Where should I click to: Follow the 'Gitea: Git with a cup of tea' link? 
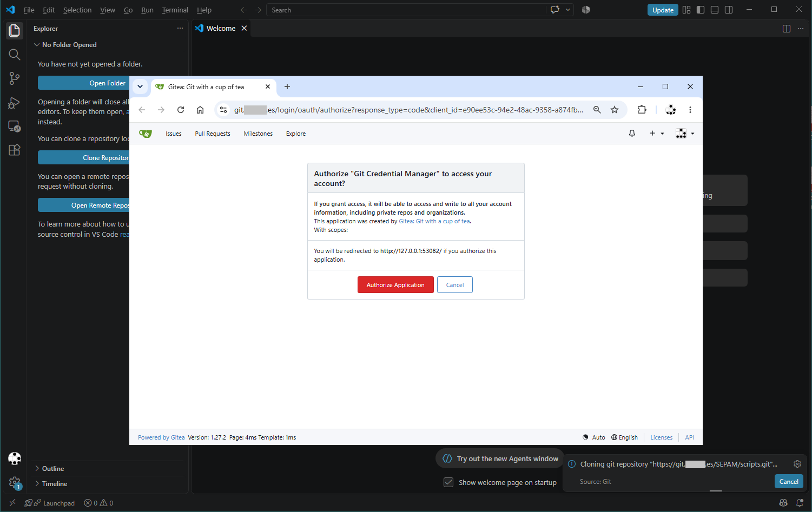coord(434,221)
